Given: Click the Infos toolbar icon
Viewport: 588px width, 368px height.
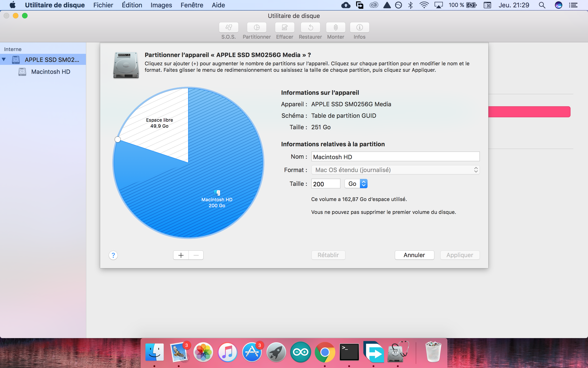Looking at the screenshot, I should 359,28.
